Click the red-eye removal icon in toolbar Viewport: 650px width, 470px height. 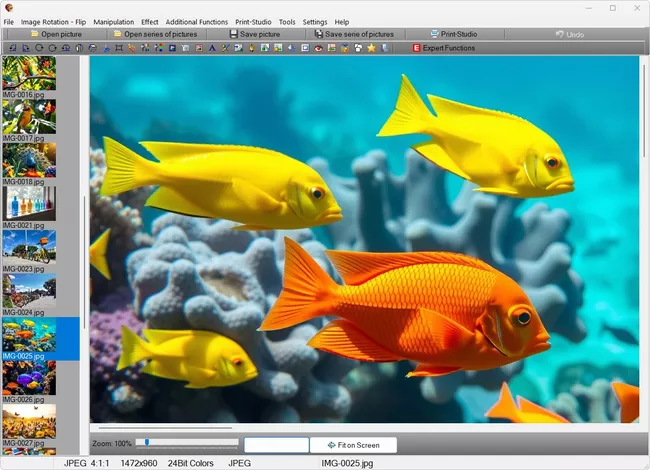point(318,48)
